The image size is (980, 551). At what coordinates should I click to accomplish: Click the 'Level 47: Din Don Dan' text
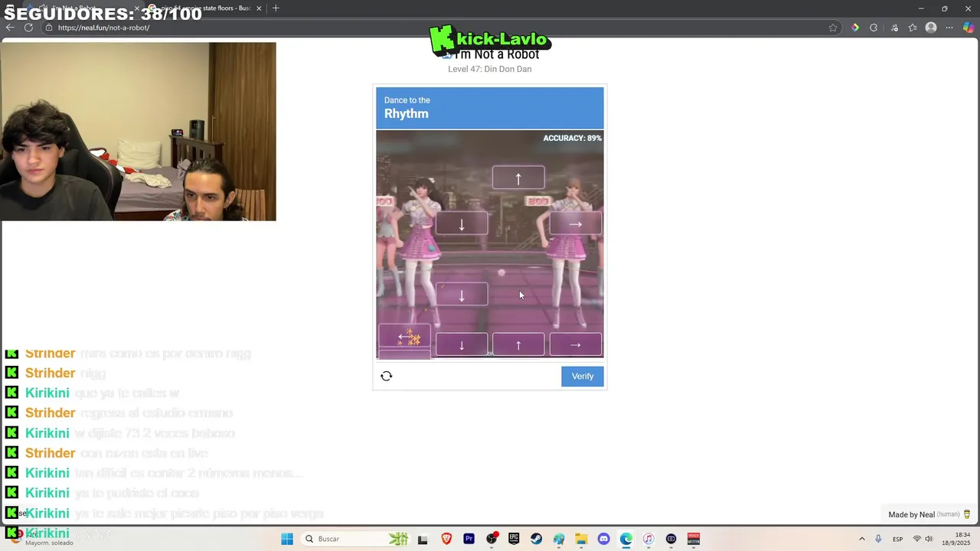pos(490,69)
